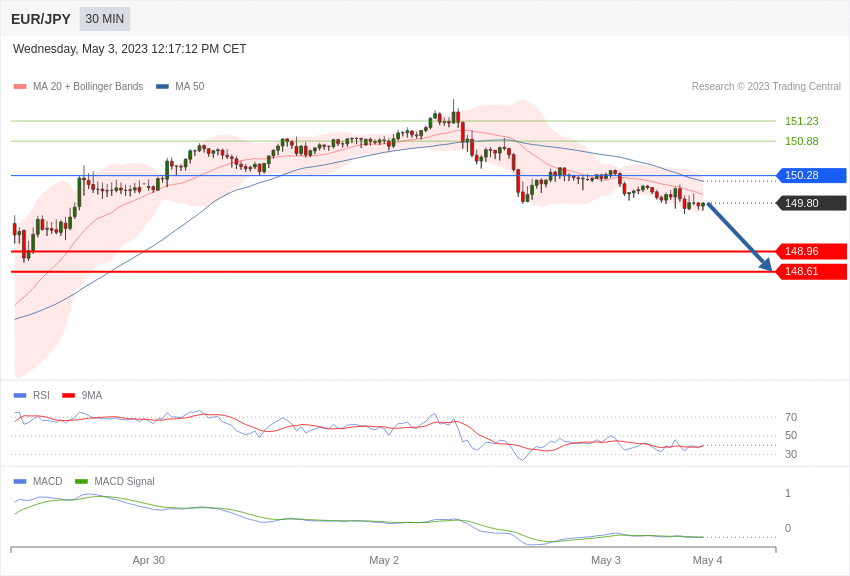Click the RSI 50 axis label

[791, 435]
